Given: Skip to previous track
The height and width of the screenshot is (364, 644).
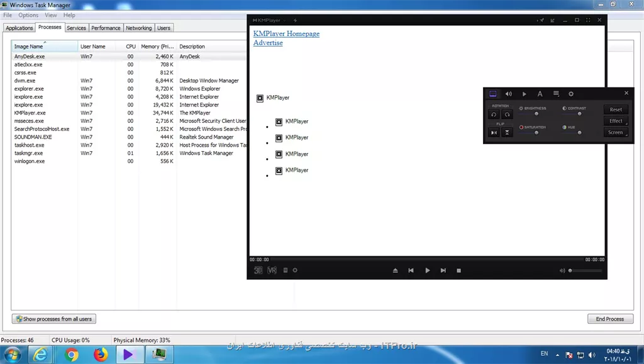Looking at the screenshot, I should point(411,270).
